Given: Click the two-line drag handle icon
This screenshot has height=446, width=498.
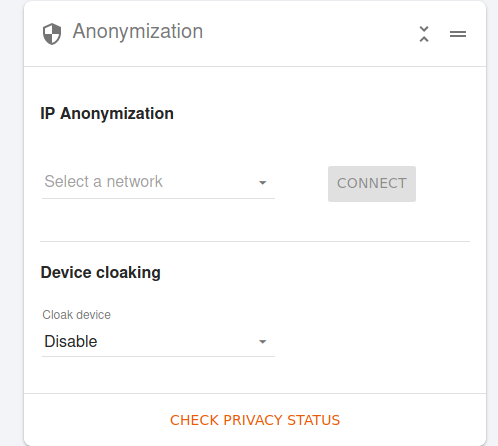Looking at the screenshot, I should click(x=458, y=34).
